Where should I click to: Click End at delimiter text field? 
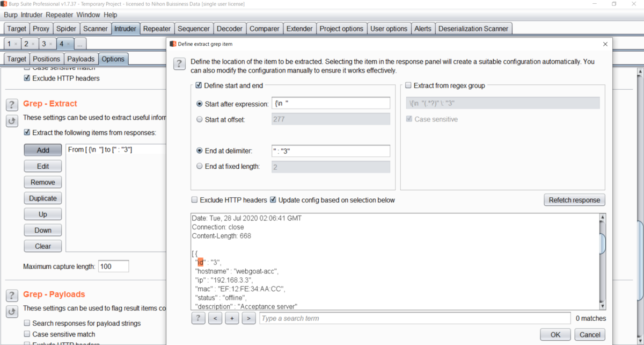(x=331, y=151)
